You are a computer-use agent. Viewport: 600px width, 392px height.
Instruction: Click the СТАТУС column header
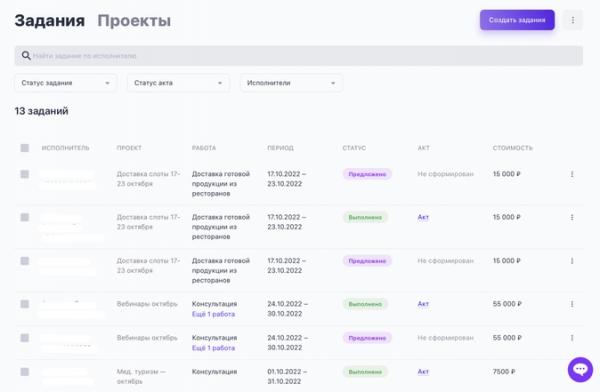pyautogui.click(x=354, y=148)
